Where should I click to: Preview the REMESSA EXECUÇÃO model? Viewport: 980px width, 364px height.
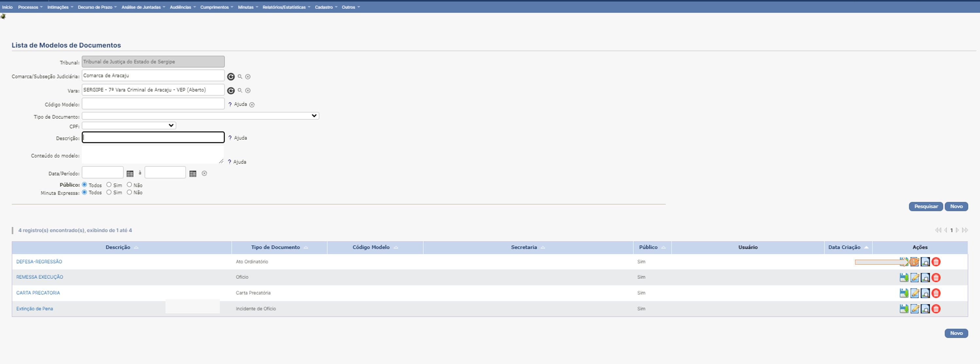925,278
